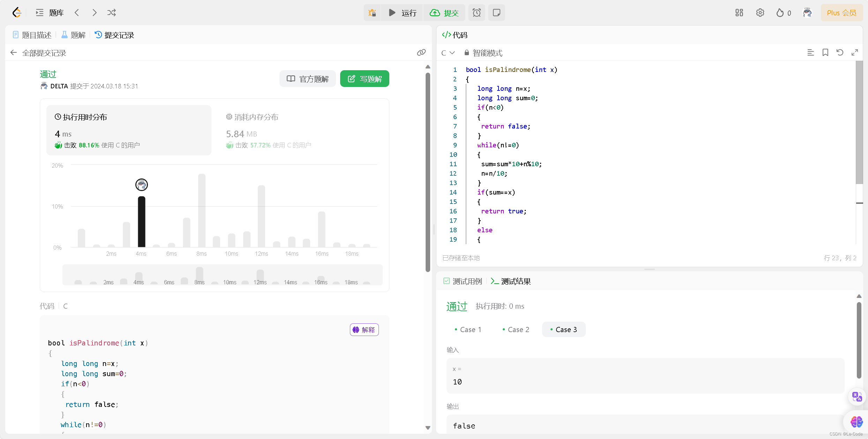
Task: Expand code editor to fullscreen
Action: pyautogui.click(x=854, y=53)
